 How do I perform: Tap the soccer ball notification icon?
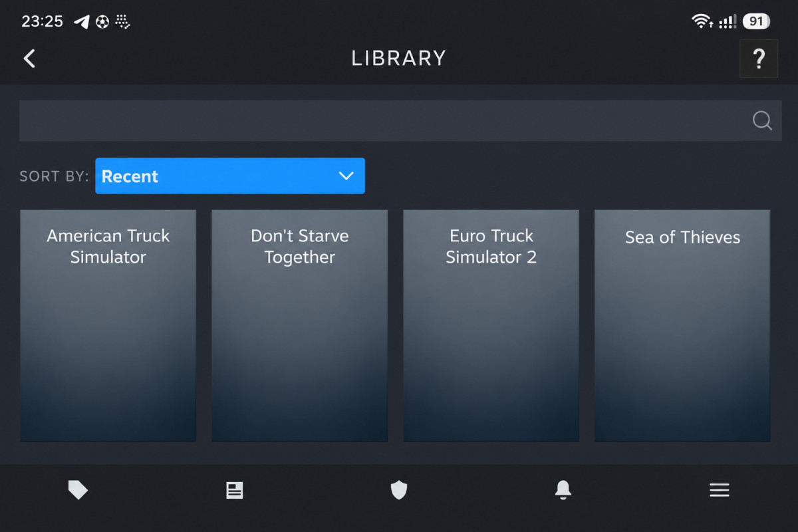[102, 22]
